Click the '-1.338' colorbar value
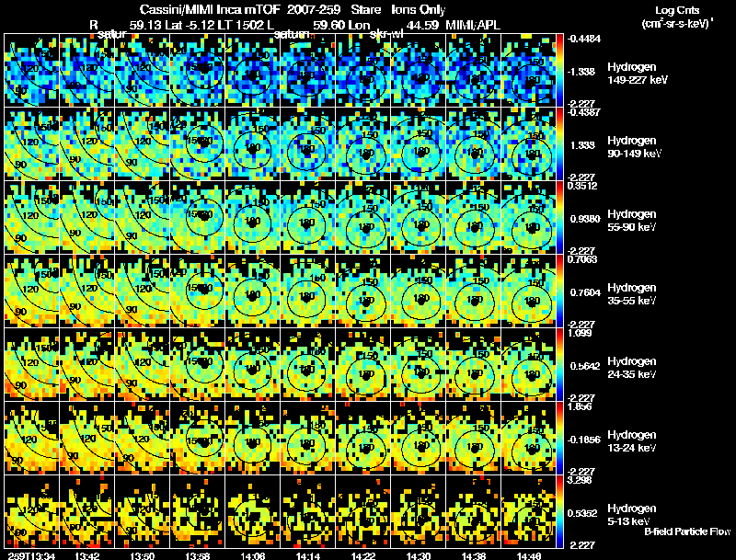Image resolution: width=736 pixels, height=560 pixels. (x=581, y=72)
